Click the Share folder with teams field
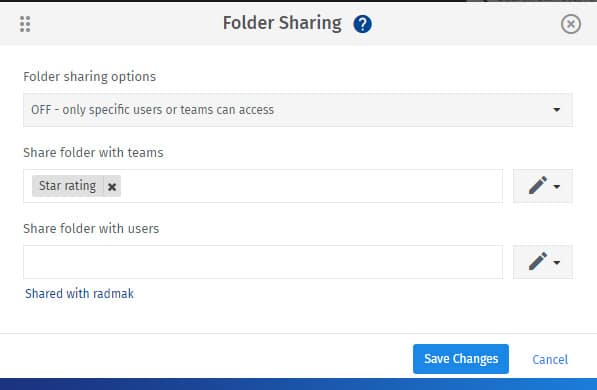597x390 pixels. point(263,186)
